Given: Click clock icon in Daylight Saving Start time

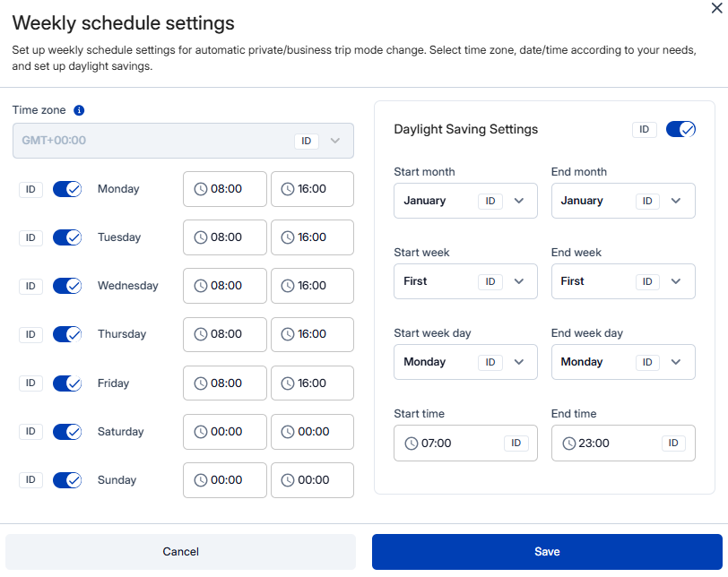Looking at the screenshot, I should 412,444.
